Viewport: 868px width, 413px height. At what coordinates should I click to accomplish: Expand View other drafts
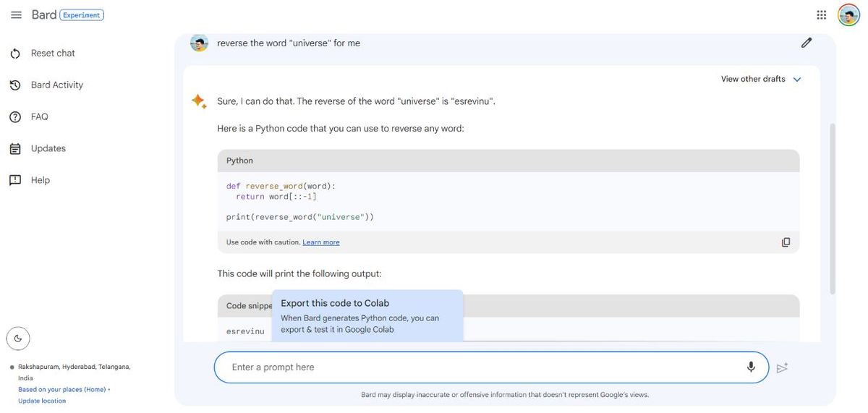tap(753, 79)
